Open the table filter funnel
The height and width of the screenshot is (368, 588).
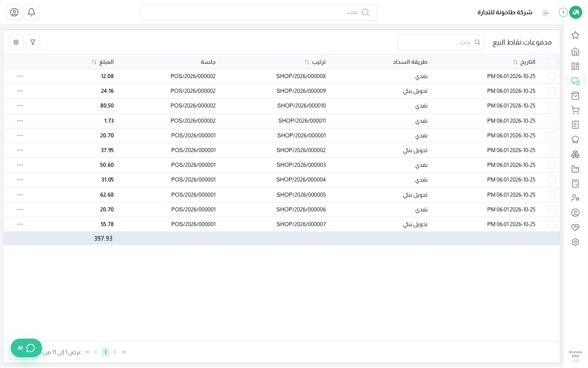tap(33, 42)
